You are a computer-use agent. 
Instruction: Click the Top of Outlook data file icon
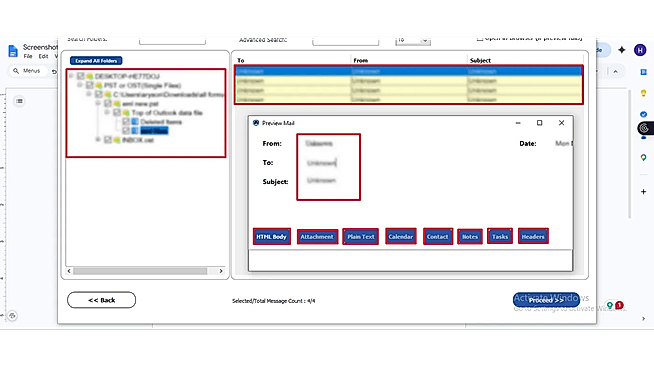126,113
